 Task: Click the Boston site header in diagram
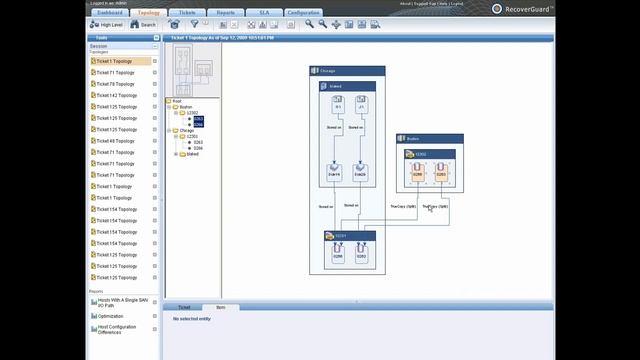(430, 139)
